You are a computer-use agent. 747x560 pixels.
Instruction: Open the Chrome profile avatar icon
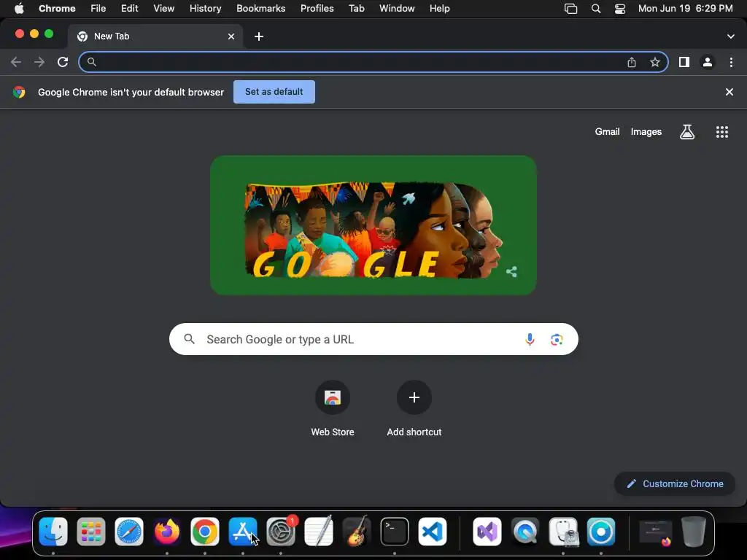tap(708, 62)
